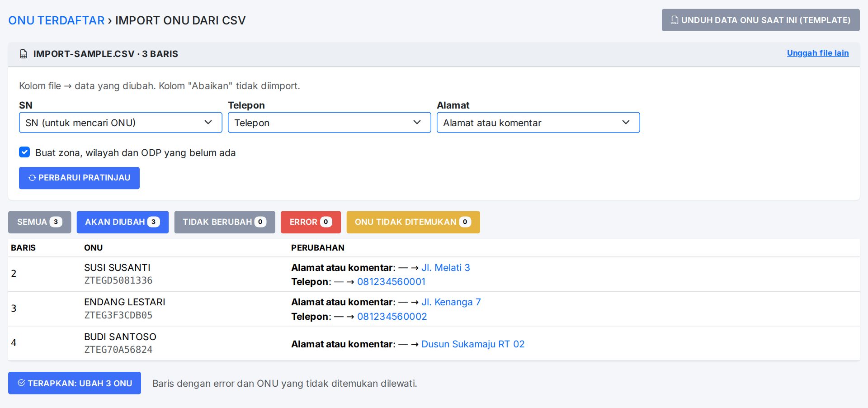
Task: Expand the Telepon column mapping dropdown
Action: 329,123
